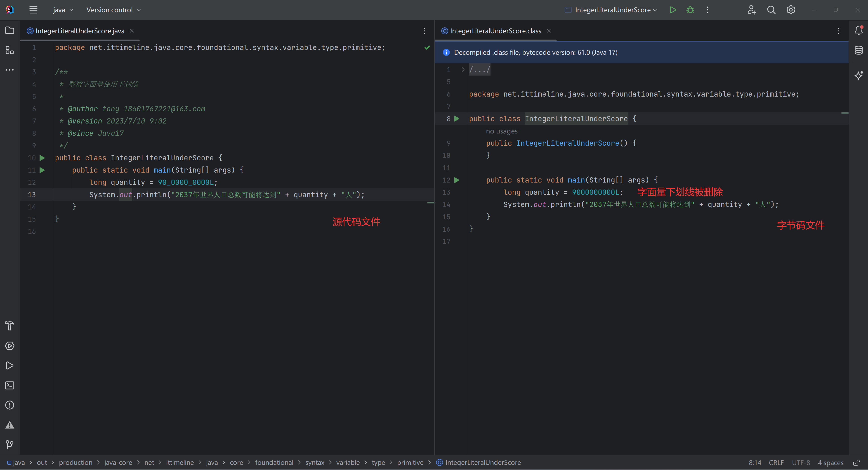This screenshot has width=868, height=470.
Task: Click breadcrumb 'syntax'
Action: coord(315,463)
